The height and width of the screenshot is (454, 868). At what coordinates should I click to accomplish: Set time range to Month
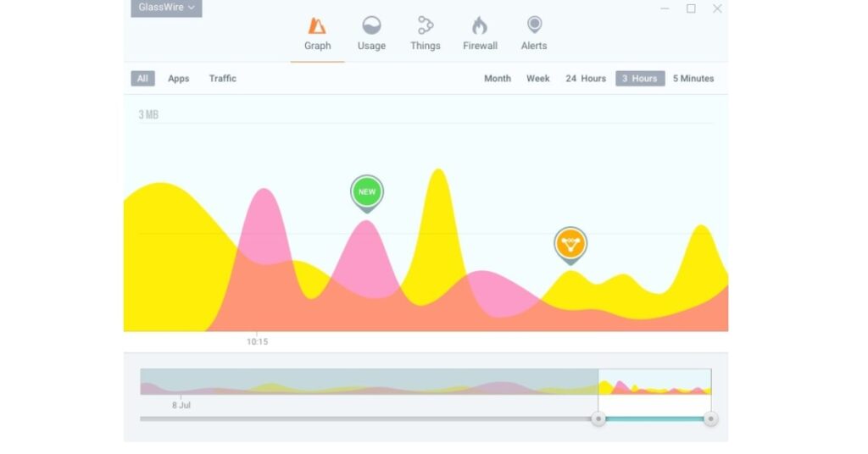(498, 79)
